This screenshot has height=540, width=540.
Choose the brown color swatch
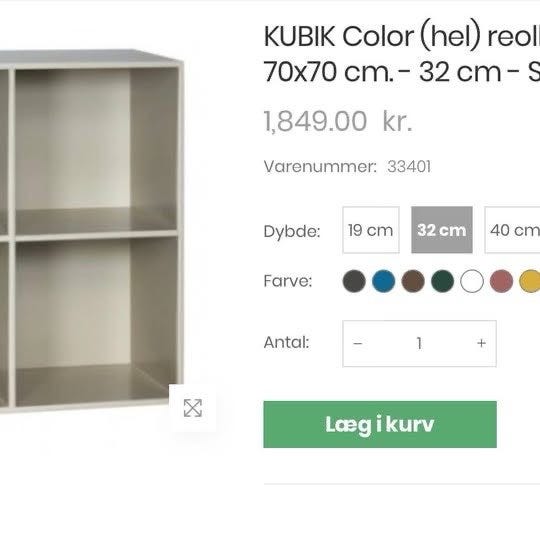click(x=413, y=281)
